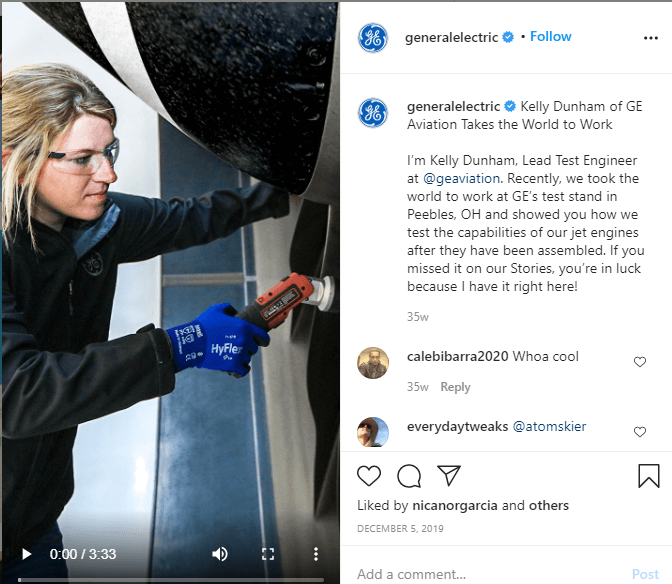Reply to calebibarra2020's comment

coord(455,387)
